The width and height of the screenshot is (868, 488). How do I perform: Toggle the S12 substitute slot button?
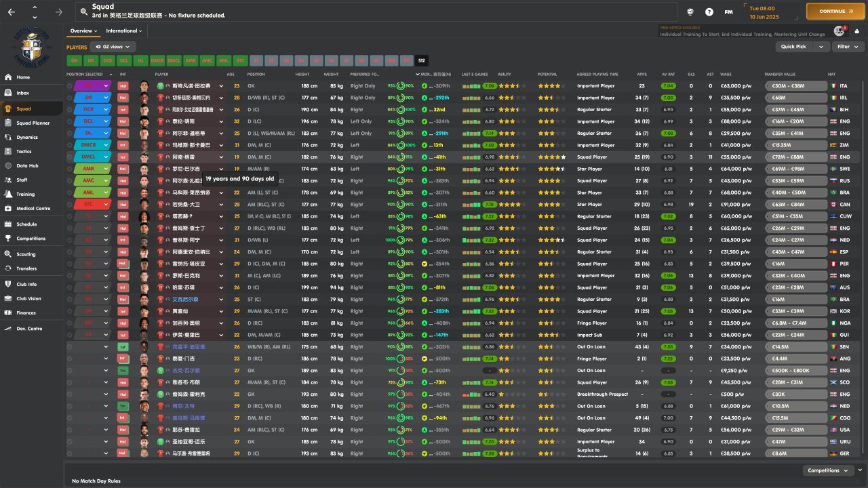[x=422, y=60]
